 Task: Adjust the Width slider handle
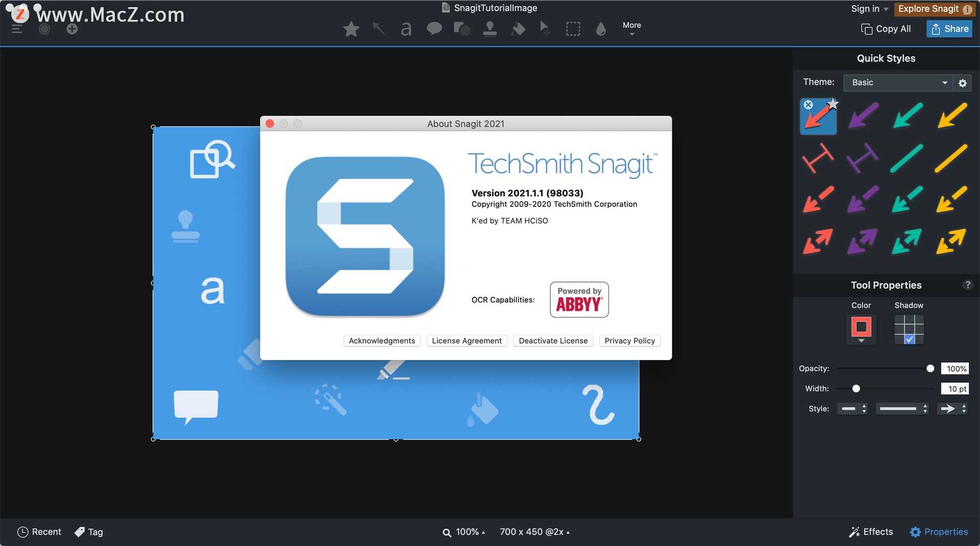click(x=856, y=389)
